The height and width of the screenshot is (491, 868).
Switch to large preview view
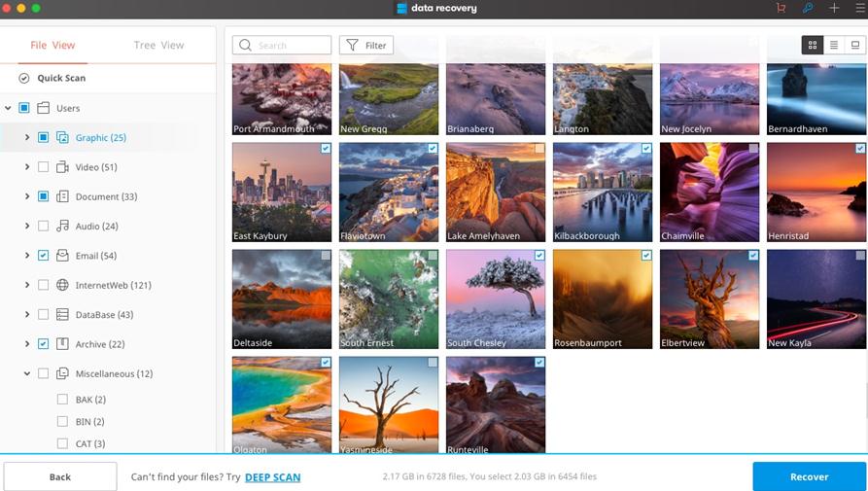click(854, 45)
